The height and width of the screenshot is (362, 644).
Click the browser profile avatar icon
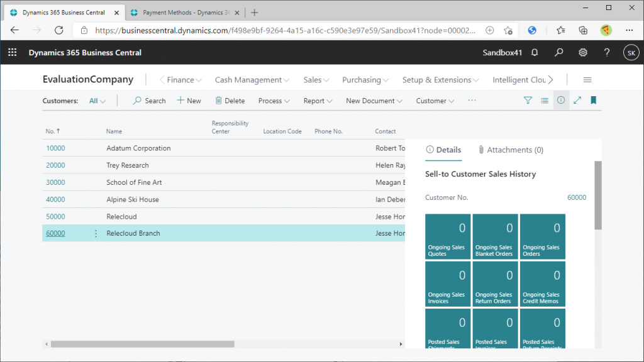tap(606, 30)
